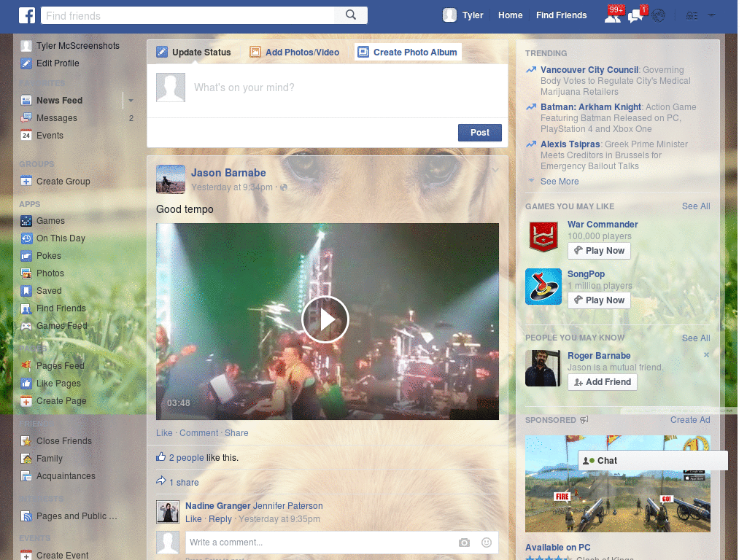Screen dimensions: 747x560
Task: Open Pages and Public interests item
Action: point(69,516)
